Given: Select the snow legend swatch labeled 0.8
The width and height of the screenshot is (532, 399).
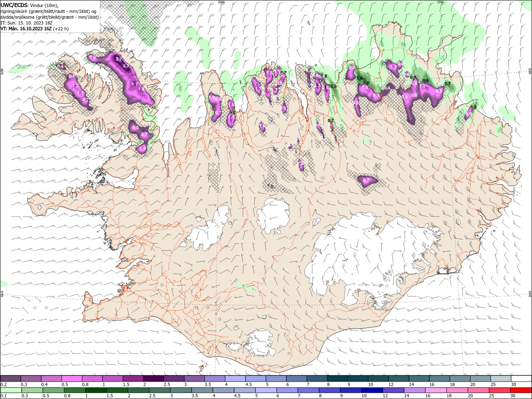Looking at the screenshot, I should click(92, 379).
